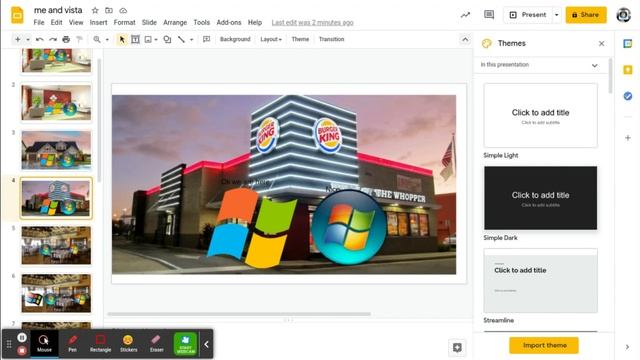Open the recorder Stickers tool

click(128, 344)
